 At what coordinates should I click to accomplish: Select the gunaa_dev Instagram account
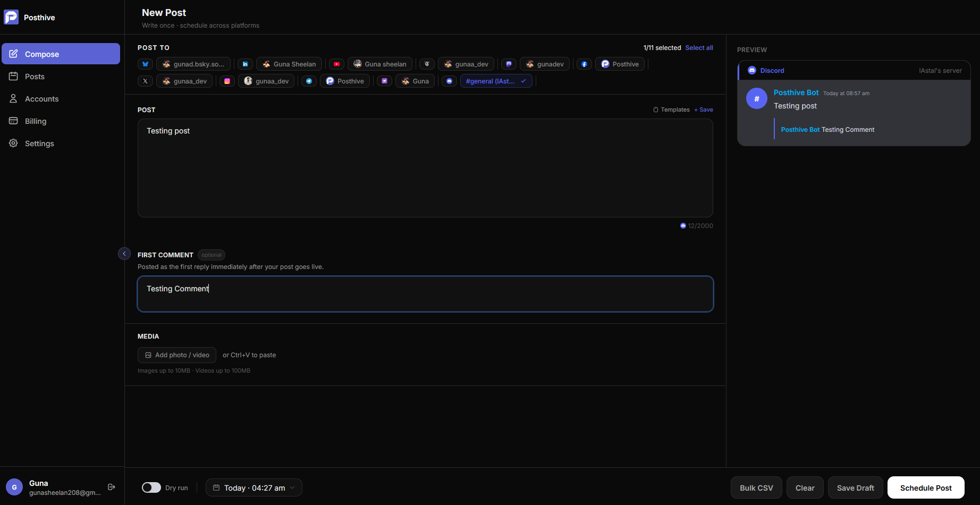(266, 81)
